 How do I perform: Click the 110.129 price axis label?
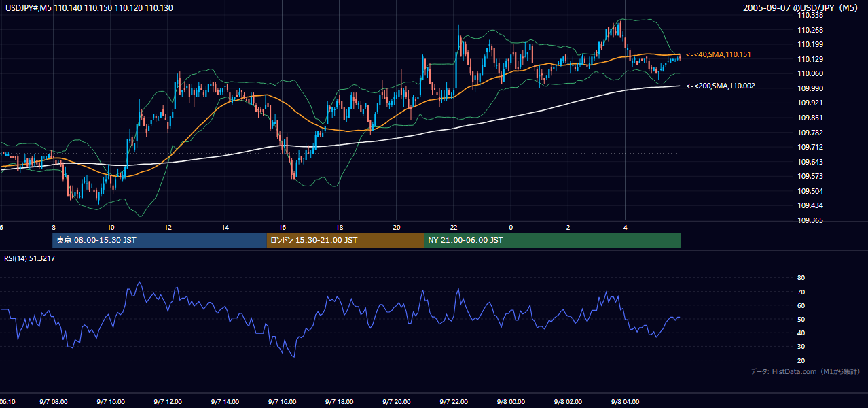(811, 59)
